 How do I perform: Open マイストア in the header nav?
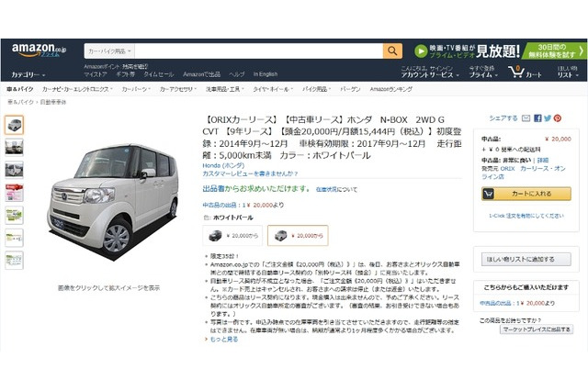(x=96, y=74)
